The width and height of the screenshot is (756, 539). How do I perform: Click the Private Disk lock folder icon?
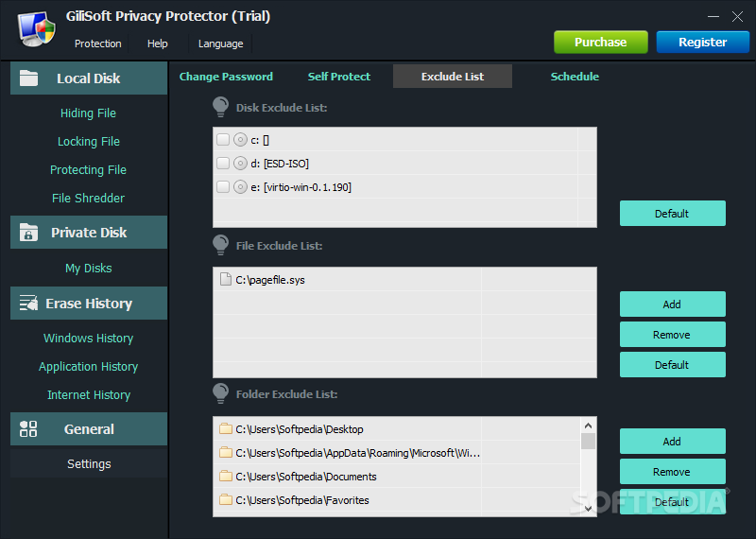[28, 232]
